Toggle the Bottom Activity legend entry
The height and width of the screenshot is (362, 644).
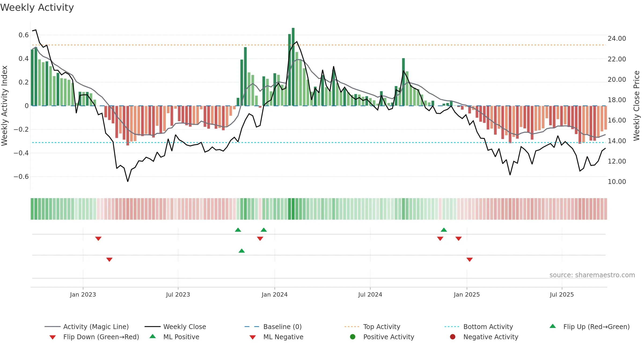[479, 327]
